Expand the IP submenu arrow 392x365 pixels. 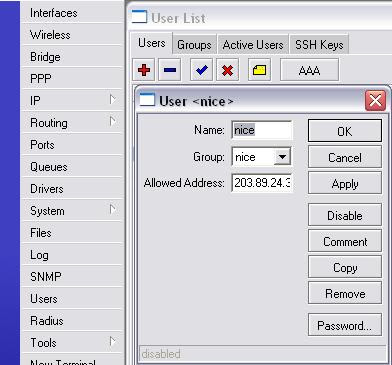click(113, 99)
